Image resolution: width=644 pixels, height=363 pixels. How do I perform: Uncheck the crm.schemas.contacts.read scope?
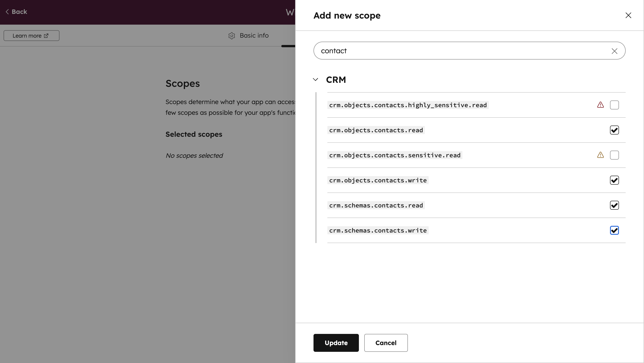click(x=614, y=205)
